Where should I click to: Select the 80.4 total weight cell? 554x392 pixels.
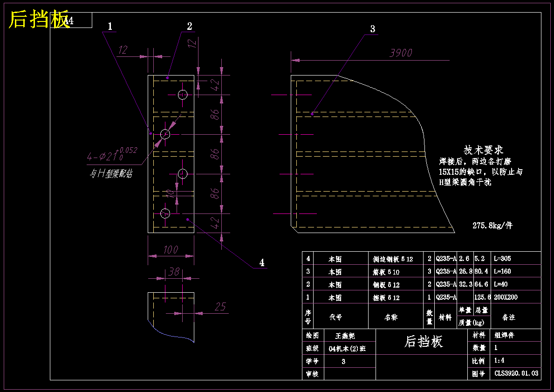[x=481, y=271]
